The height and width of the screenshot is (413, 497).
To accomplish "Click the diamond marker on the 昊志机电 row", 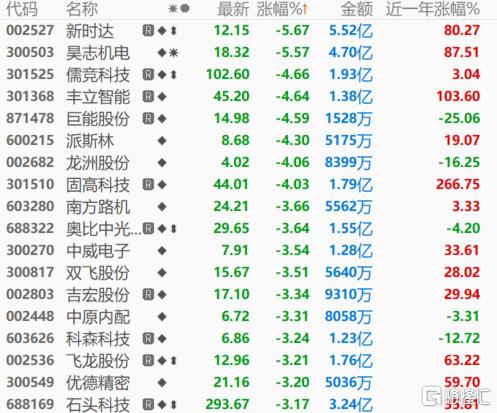I will [x=162, y=53].
